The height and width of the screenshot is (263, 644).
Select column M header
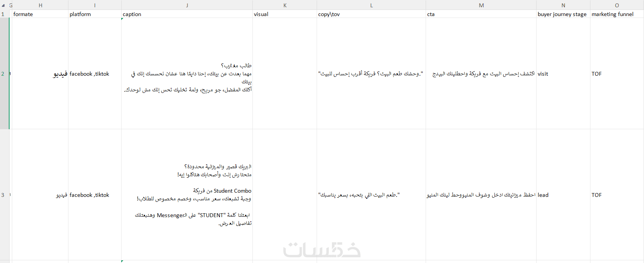tap(481, 5)
